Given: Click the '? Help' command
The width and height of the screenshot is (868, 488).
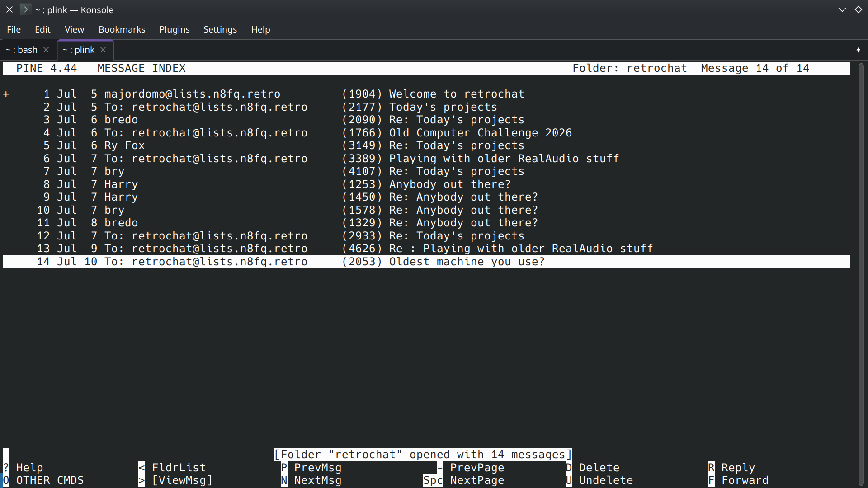Looking at the screenshot, I should [x=23, y=468].
